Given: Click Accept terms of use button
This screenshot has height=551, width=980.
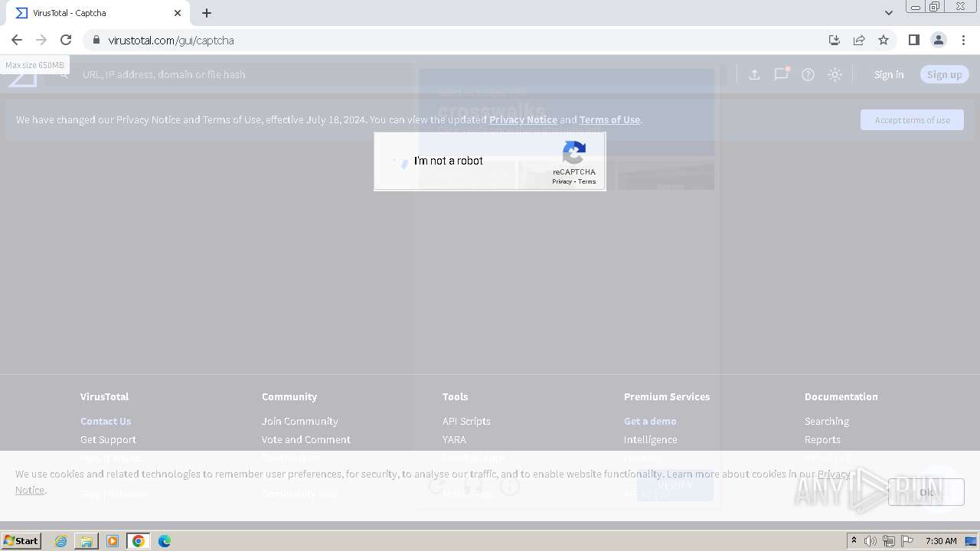Looking at the screenshot, I should click(912, 120).
